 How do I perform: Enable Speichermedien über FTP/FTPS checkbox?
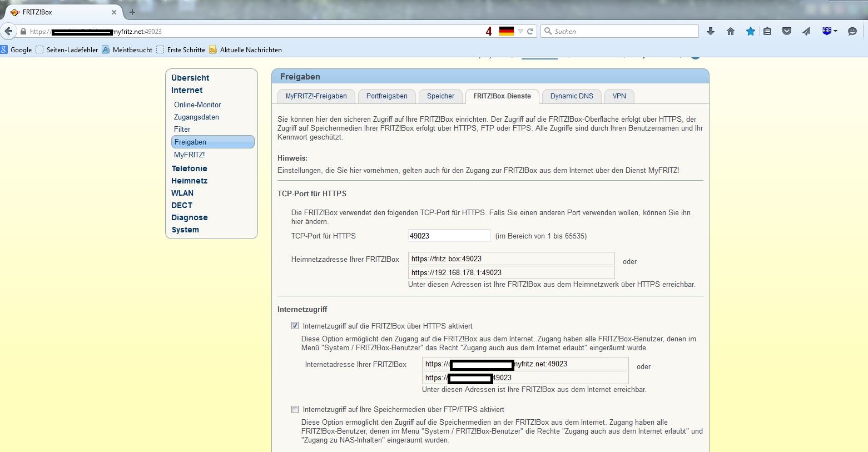[295, 409]
